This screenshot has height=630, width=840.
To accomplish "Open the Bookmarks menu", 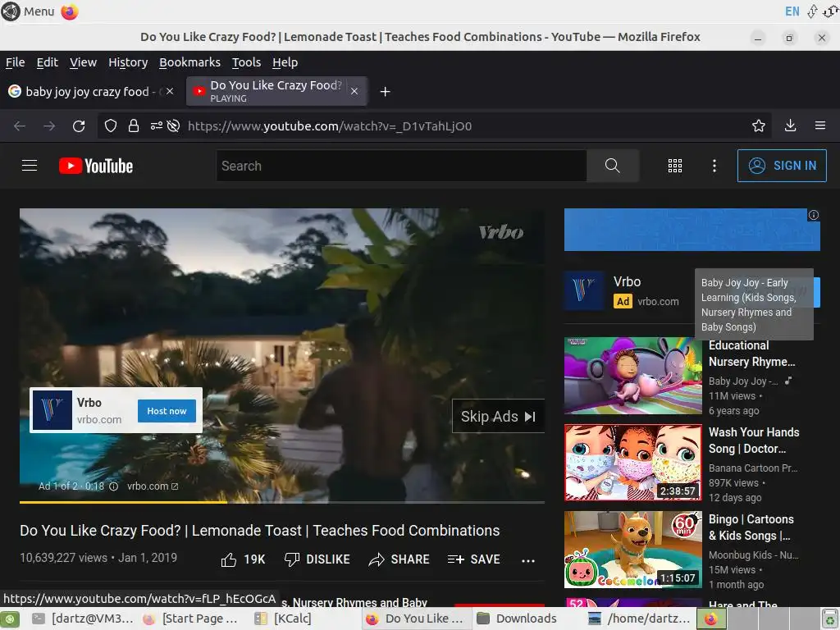I will tap(189, 62).
